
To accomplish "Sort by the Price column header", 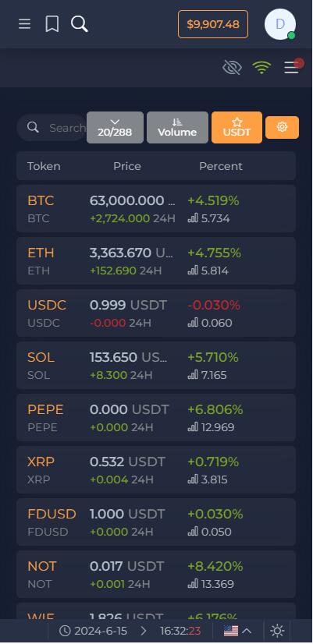I will [x=127, y=166].
